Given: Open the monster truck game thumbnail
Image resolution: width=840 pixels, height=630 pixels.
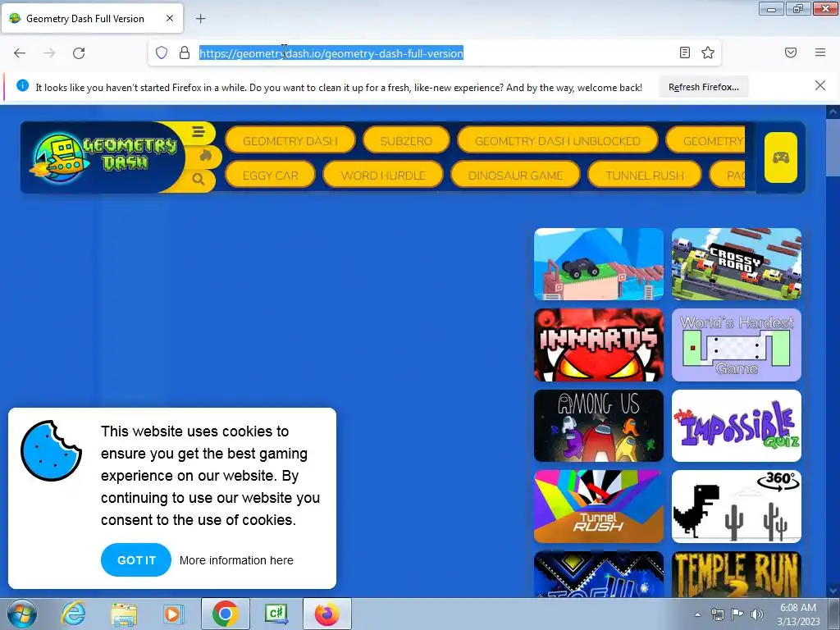Looking at the screenshot, I should pyautogui.click(x=598, y=264).
